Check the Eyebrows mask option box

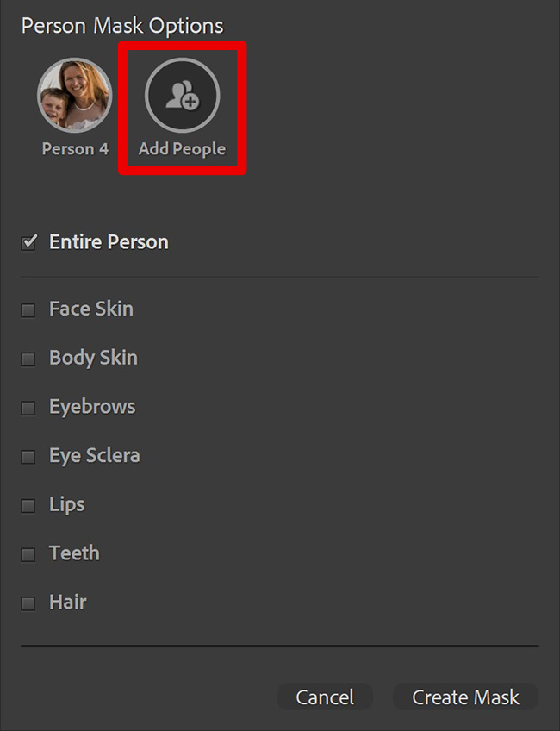click(x=28, y=408)
